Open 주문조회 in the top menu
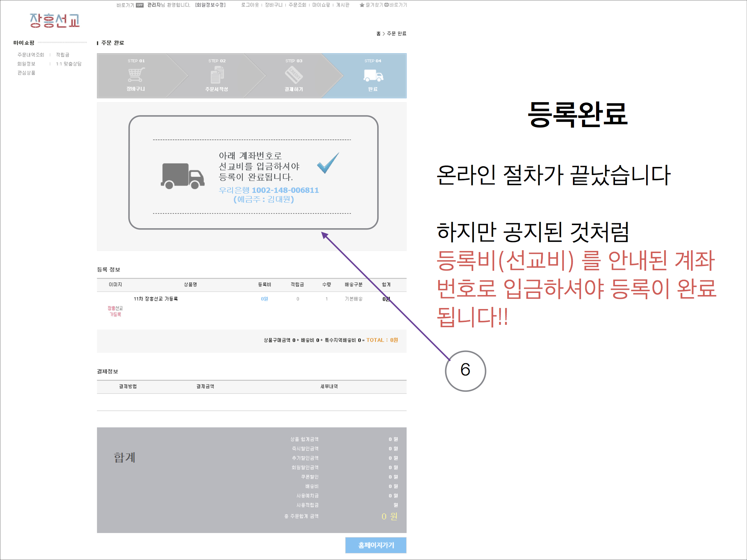 297,5
